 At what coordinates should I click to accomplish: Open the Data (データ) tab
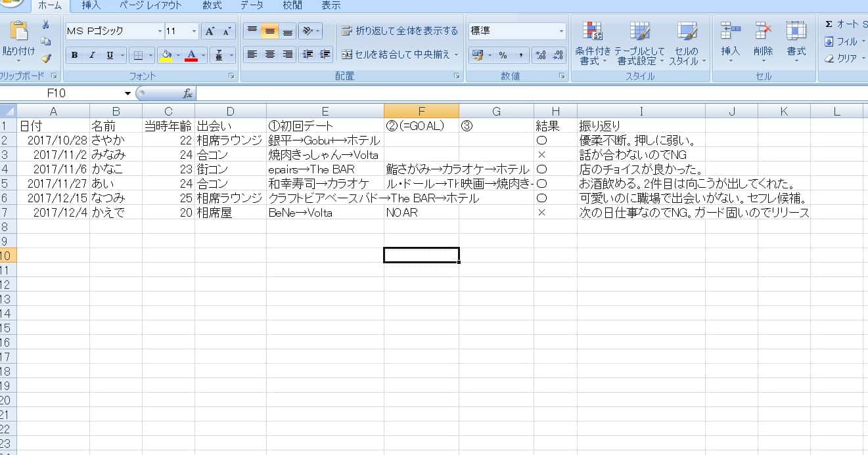point(252,5)
